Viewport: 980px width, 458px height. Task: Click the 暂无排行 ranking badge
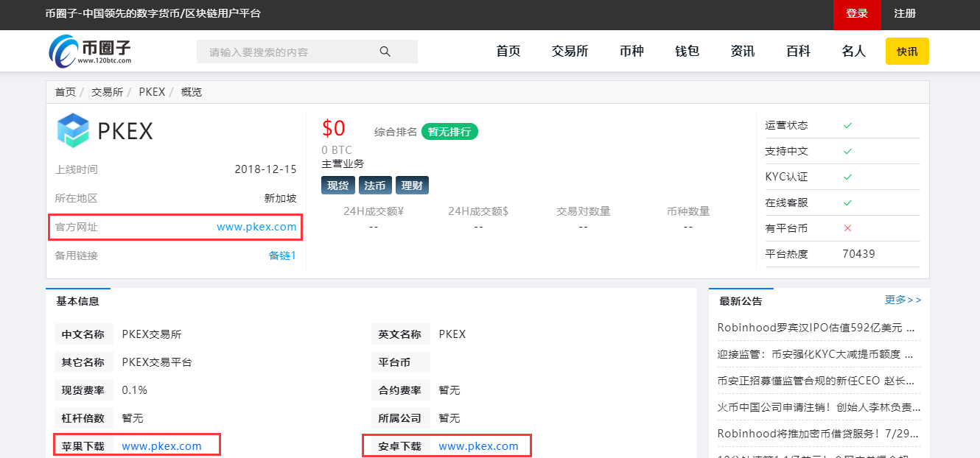[x=449, y=132]
